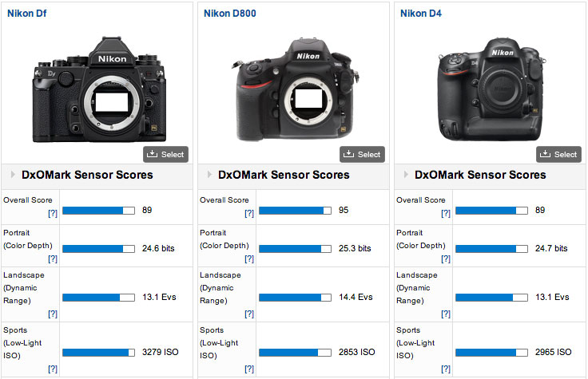This screenshot has height=379, width=588.
Task: Collapse Nikon D800 DxOMark Sensor Scores triangle
Action: (209, 175)
